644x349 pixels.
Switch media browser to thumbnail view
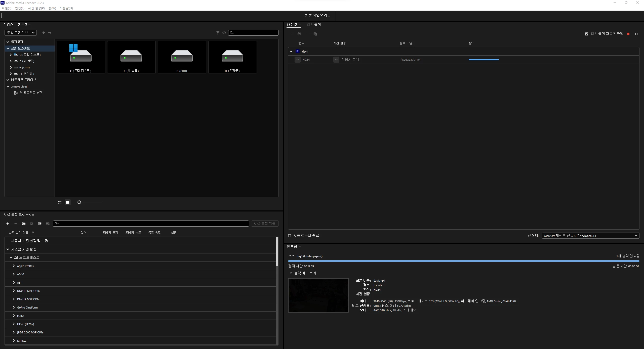tap(68, 202)
